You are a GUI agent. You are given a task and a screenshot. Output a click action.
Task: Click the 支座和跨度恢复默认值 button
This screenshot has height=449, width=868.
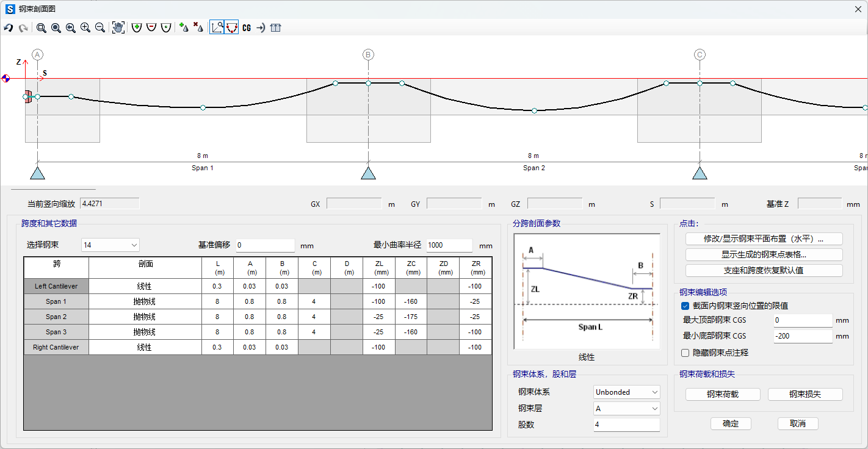coord(764,270)
